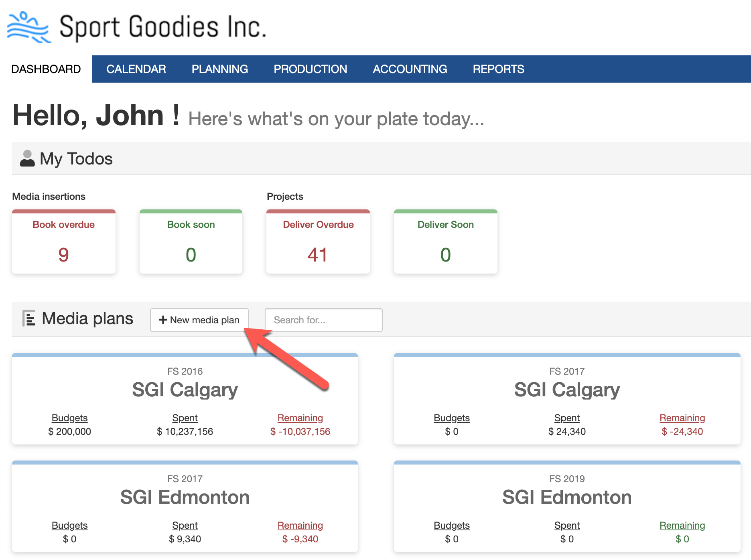Select the Reports tab
Image resolution: width=751 pixels, height=560 pixels.
tap(498, 69)
